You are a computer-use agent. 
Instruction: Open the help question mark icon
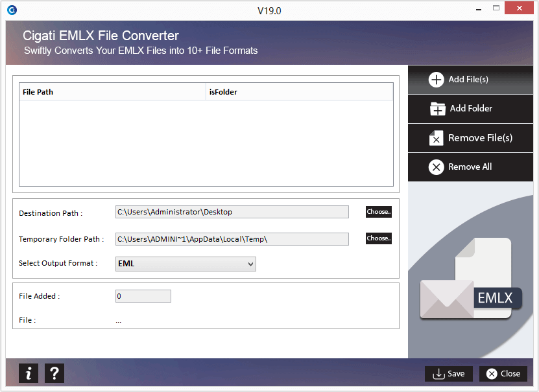pos(54,373)
